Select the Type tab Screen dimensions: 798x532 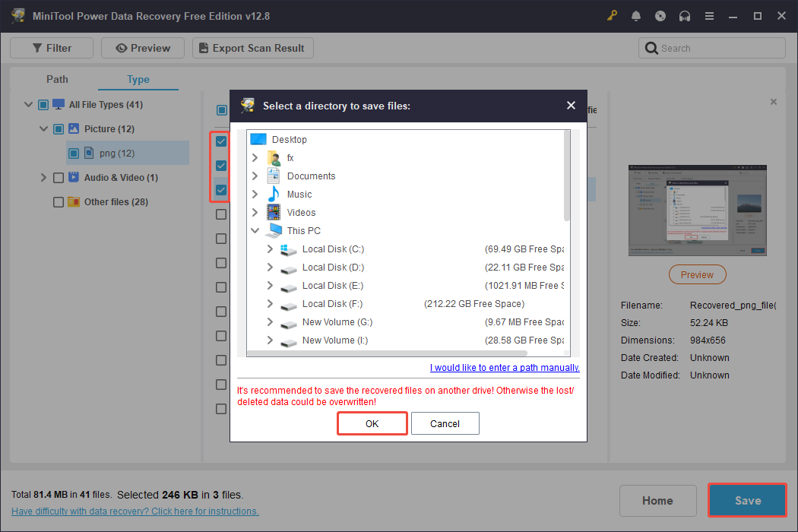coord(138,79)
